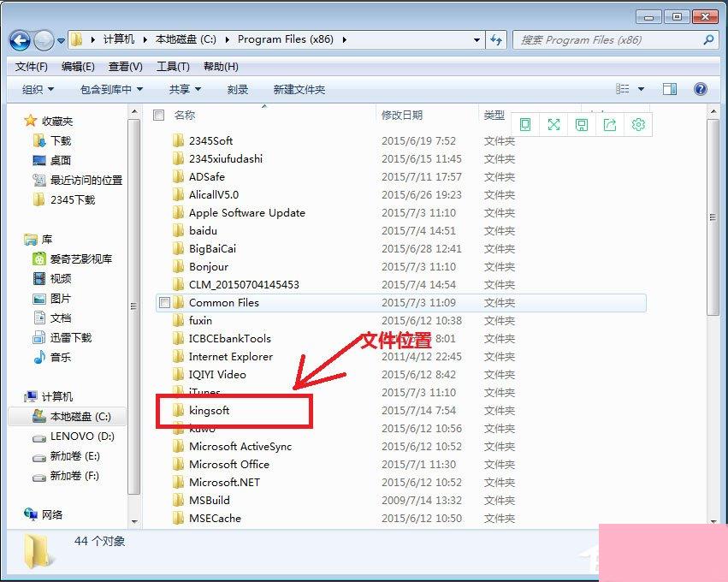Select the kingsoft folder icon
The height and width of the screenshot is (582, 728).
178,410
